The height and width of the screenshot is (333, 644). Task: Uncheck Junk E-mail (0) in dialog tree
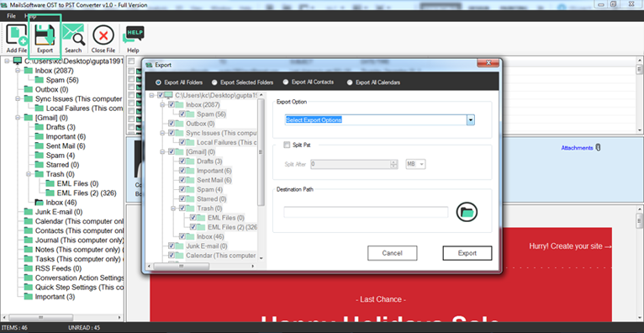click(172, 246)
